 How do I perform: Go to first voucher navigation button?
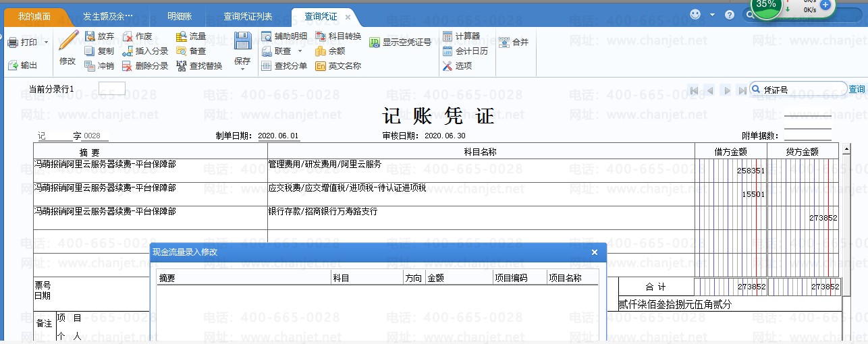click(x=693, y=90)
